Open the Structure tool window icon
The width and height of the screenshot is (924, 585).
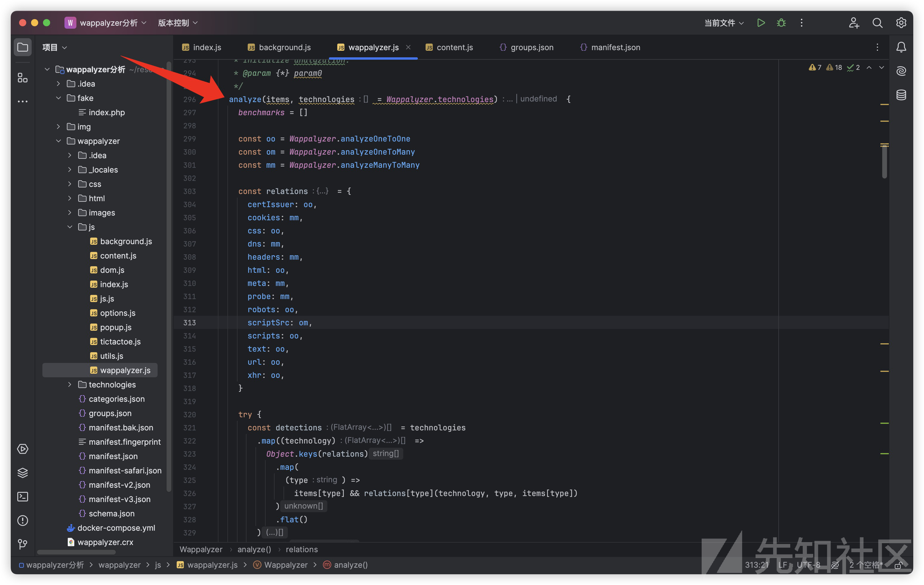[23, 78]
